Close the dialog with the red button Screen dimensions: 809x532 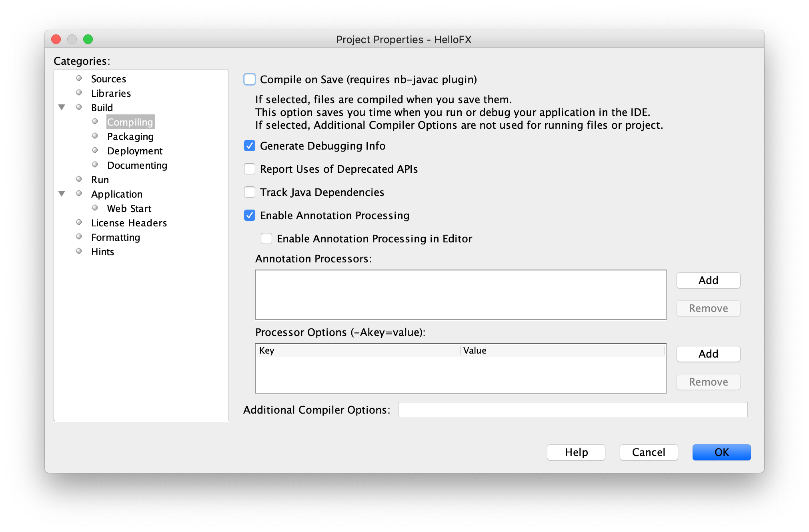(x=56, y=39)
